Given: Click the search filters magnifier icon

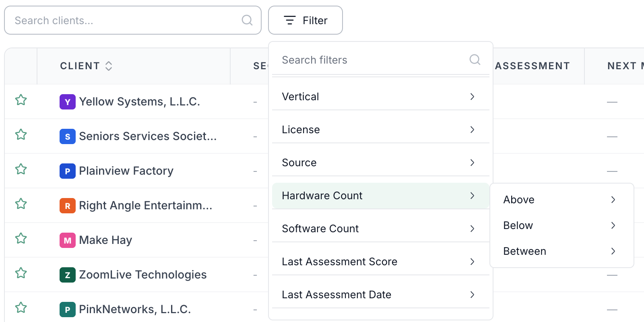Looking at the screenshot, I should point(475,60).
